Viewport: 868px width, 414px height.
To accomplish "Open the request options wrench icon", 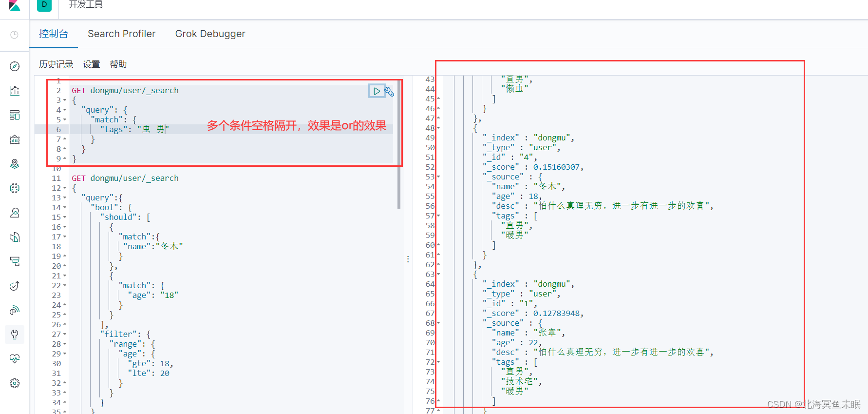I will coord(389,91).
